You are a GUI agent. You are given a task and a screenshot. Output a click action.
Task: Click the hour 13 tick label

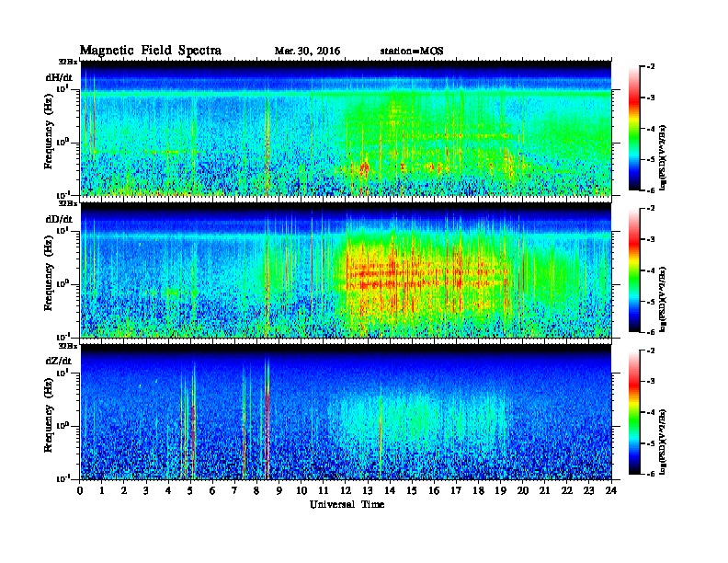(368, 491)
